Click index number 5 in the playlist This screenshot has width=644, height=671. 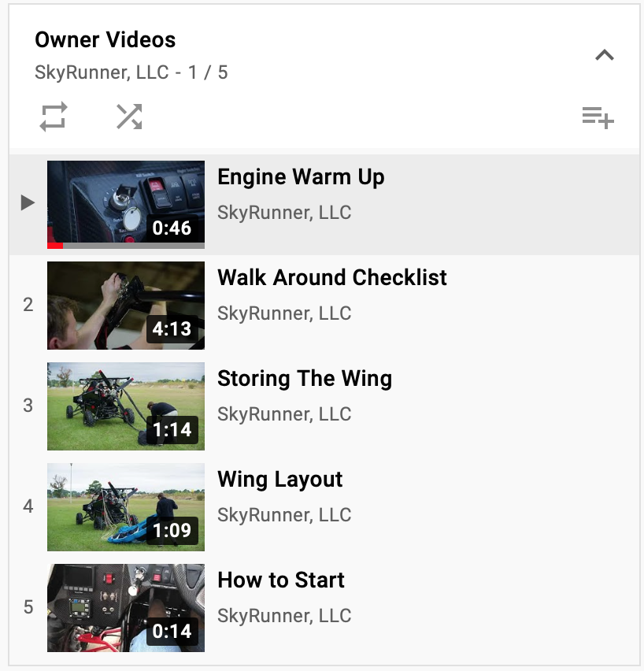[28, 607]
